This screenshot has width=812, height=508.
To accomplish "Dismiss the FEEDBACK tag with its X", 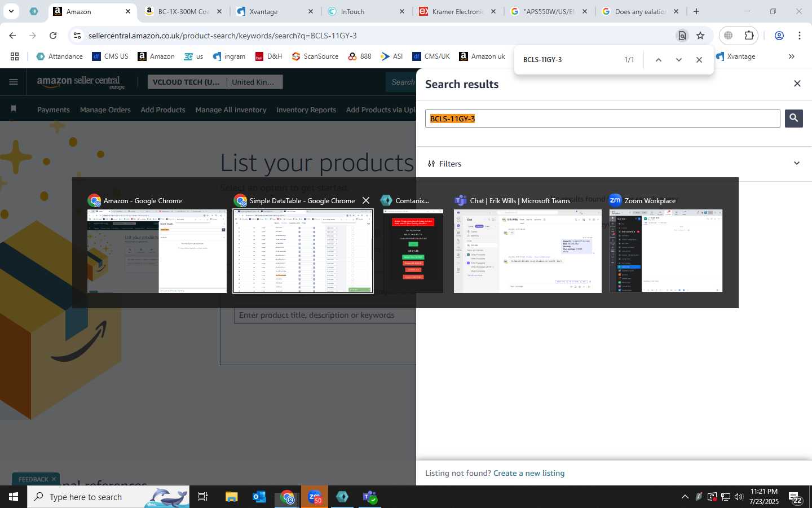I will click(x=54, y=479).
